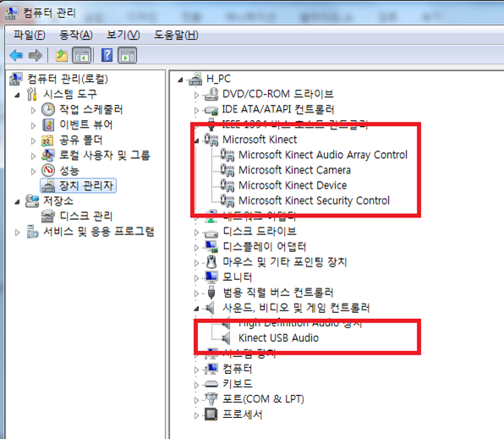This screenshot has width=504, height=439.
Task: Expand the DVD/CD-ROM 드라이브 category
Action: [x=196, y=95]
